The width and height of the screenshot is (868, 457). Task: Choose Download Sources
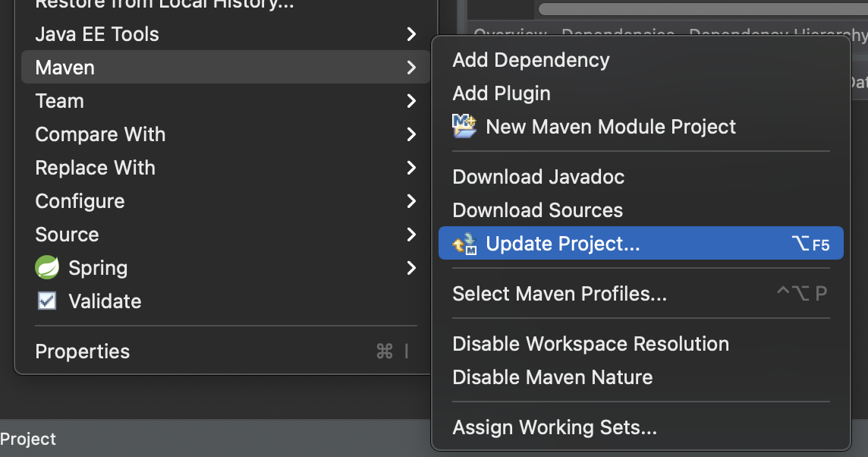click(641, 210)
